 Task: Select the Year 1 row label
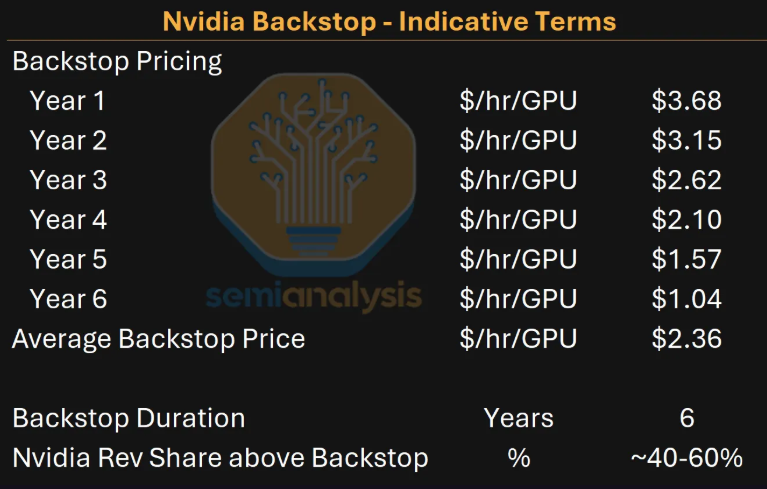(x=68, y=101)
